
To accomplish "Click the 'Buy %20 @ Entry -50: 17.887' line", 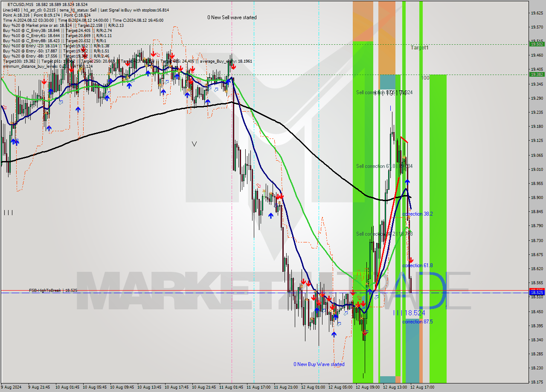I will (x=56, y=51).
